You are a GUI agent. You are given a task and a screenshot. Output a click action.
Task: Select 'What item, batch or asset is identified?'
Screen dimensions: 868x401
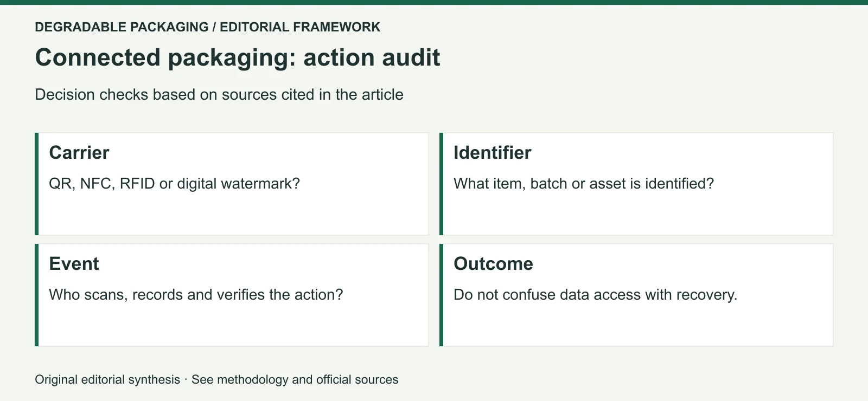click(x=584, y=184)
